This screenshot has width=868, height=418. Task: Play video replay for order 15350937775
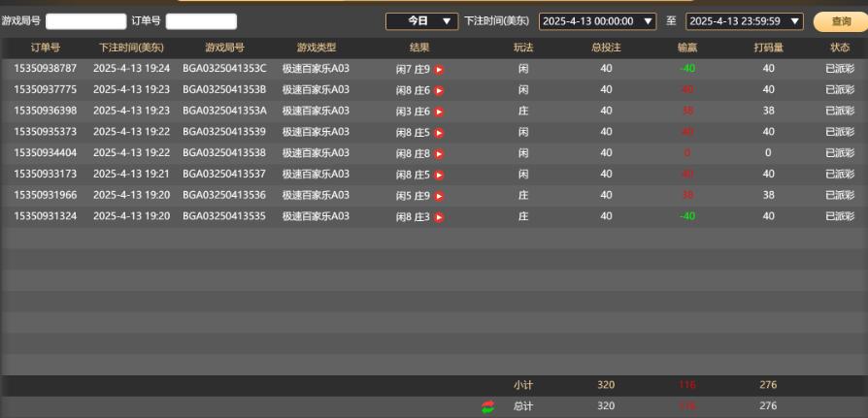[x=439, y=90]
